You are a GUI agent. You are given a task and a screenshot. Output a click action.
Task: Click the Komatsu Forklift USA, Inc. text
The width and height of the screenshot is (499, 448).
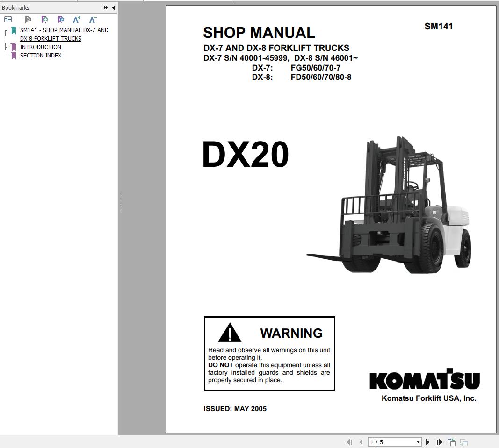pos(429,398)
